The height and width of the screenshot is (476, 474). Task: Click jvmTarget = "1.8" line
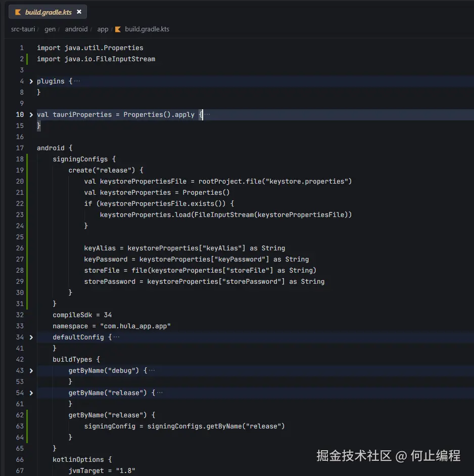pyautogui.click(x=102, y=471)
